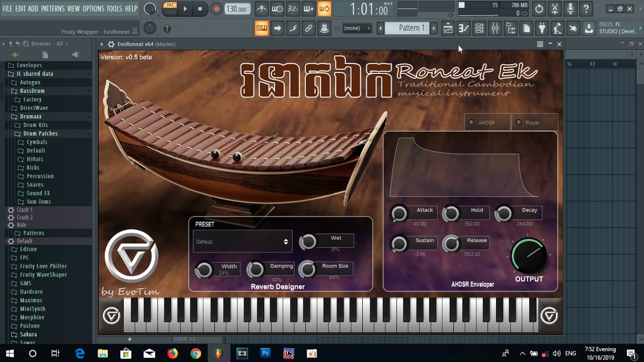Click the reverb Wet knob
Viewport: 644px width, 362px height.
pos(308,242)
